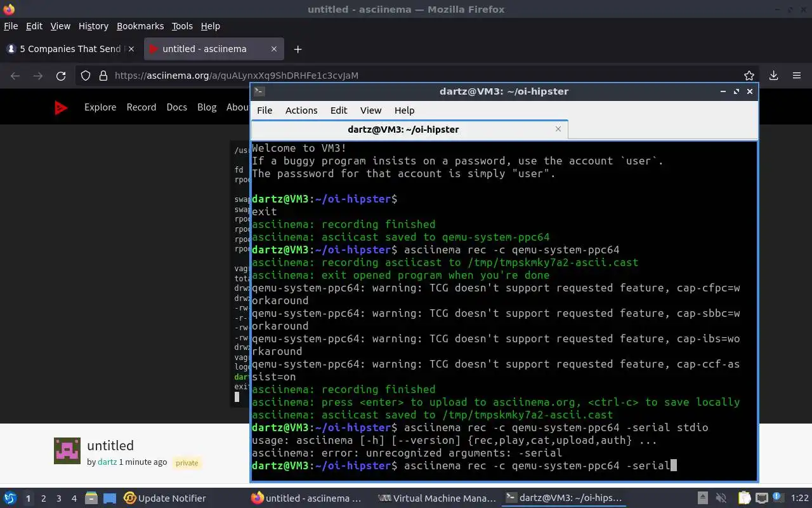
Task: Switch to Virtual Machine Manager taskbar button
Action: (x=437, y=498)
